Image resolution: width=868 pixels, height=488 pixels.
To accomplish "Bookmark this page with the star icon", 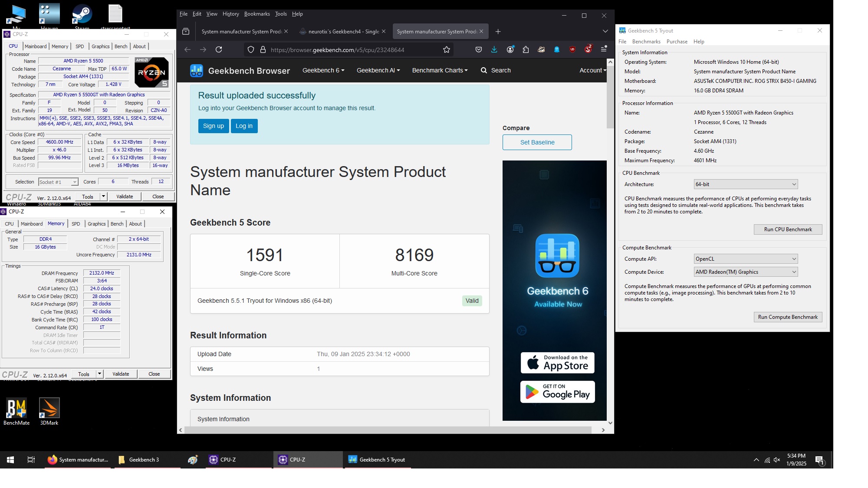I will [447, 50].
